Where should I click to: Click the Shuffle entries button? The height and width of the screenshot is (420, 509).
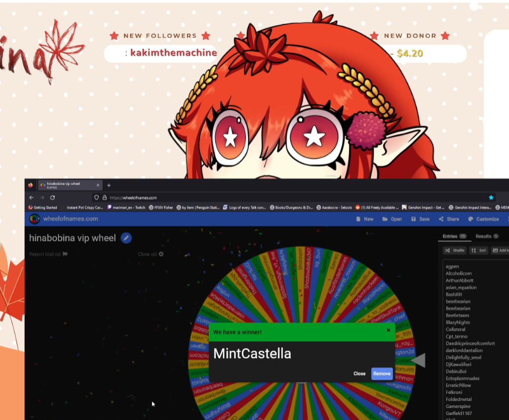(455, 250)
